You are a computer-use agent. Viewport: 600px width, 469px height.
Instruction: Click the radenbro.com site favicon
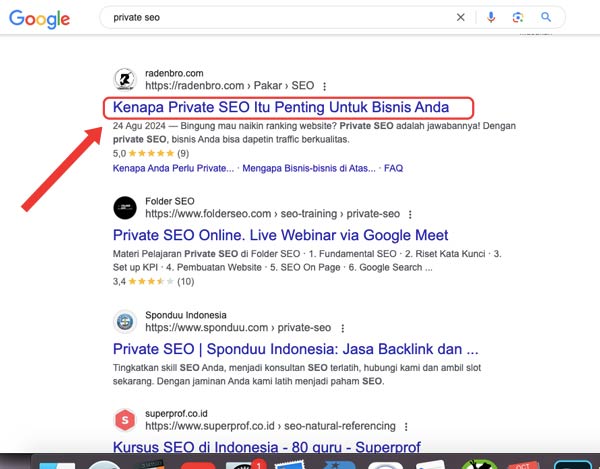[125, 79]
